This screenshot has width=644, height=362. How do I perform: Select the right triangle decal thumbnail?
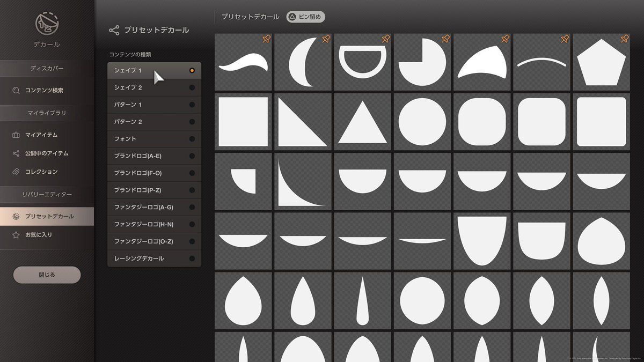click(x=303, y=122)
